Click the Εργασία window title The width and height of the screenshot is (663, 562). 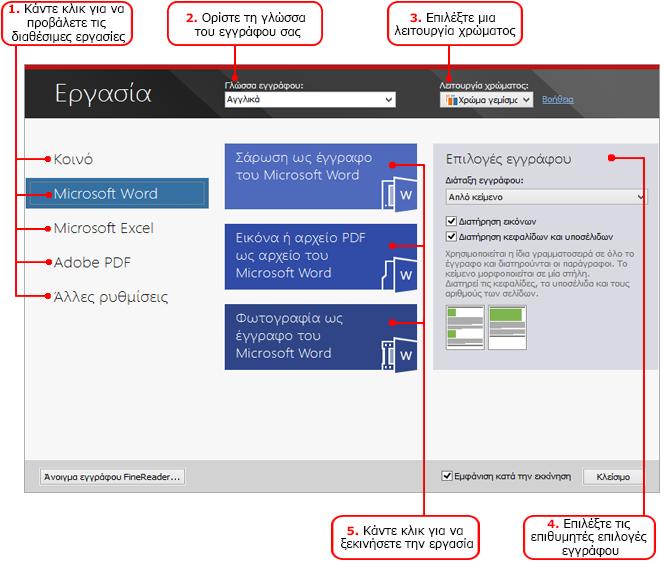tap(103, 93)
